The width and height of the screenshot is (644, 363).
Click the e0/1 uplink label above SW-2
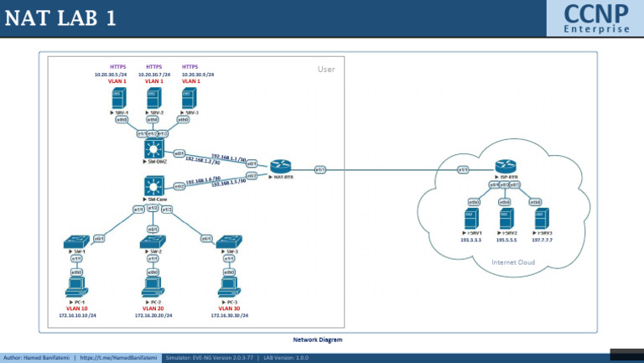(153, 229)
